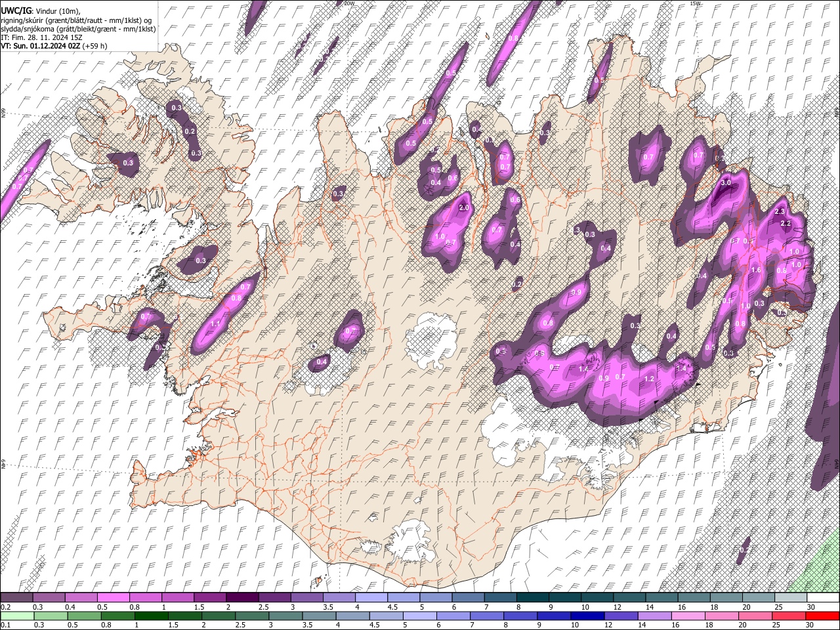
Task: Click the darkest plum 2–2.5 swatch in upper legend
Action: (242, 597)
